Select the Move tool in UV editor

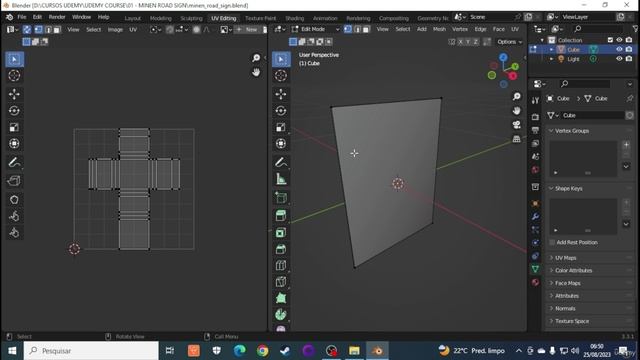(14, 94)
